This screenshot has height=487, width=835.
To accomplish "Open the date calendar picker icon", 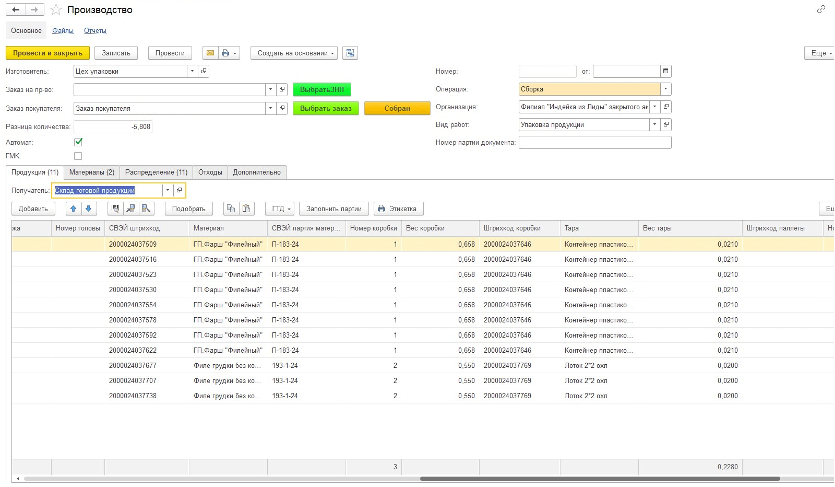I will pyautogui.click(x=666, y=71).
